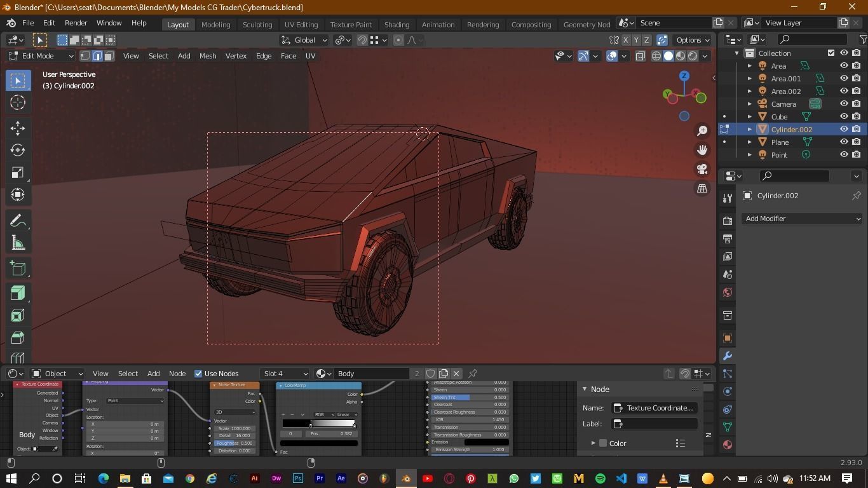Open the shader type Object dropdown
The width and height of the screenshot is (868, 488).
point(57,374)
